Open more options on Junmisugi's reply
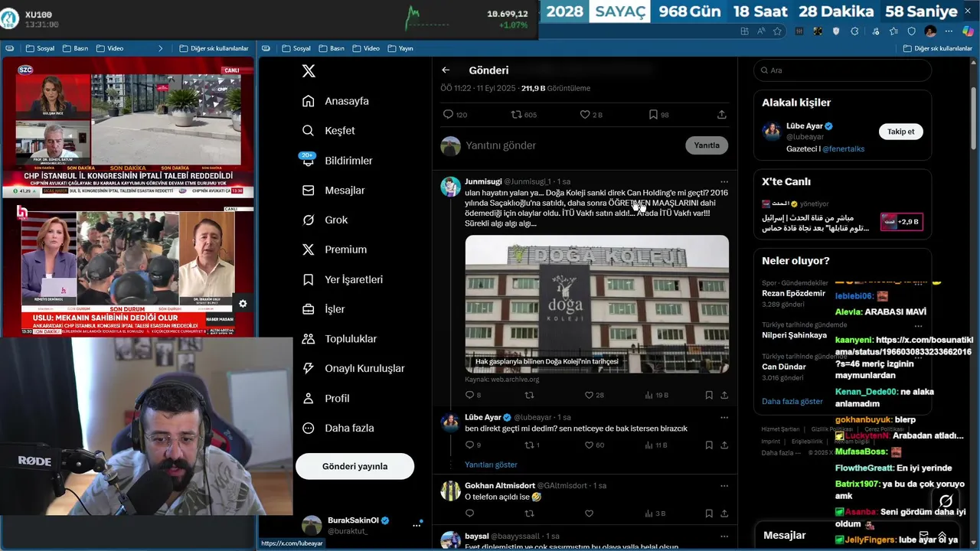Screen dimensions: 980x551 (724, 181)
